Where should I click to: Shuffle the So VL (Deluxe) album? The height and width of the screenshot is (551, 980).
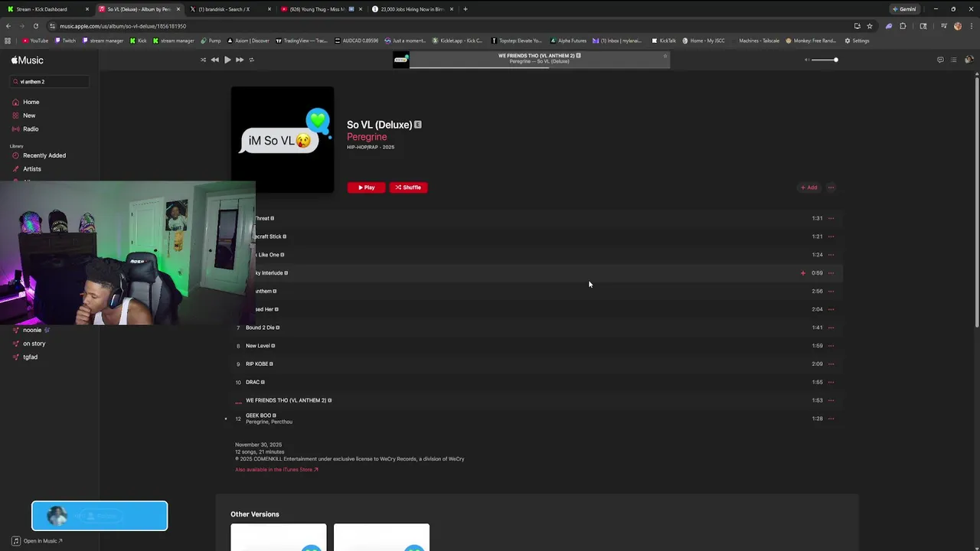point(408,187)
